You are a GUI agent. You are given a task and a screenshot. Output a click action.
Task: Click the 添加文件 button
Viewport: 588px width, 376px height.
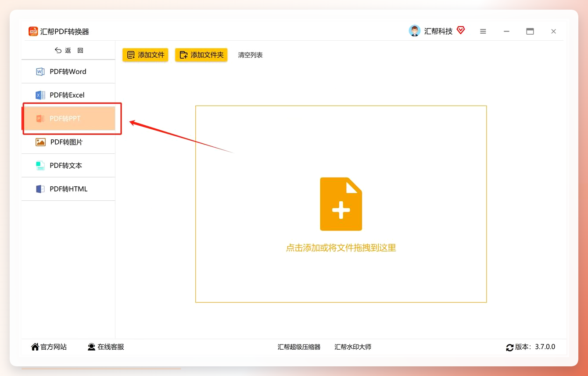click(x=145, y=55)
